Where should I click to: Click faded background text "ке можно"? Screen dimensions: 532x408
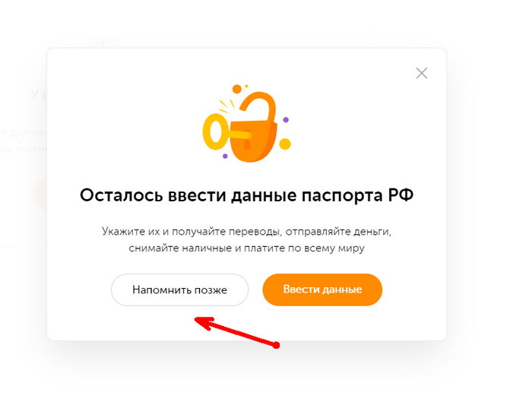coord(23,149)
